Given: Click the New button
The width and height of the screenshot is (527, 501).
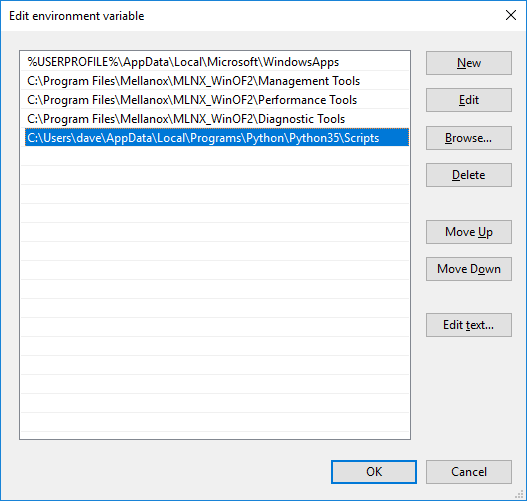Looking at the screenshot, I should pos(469,63).
